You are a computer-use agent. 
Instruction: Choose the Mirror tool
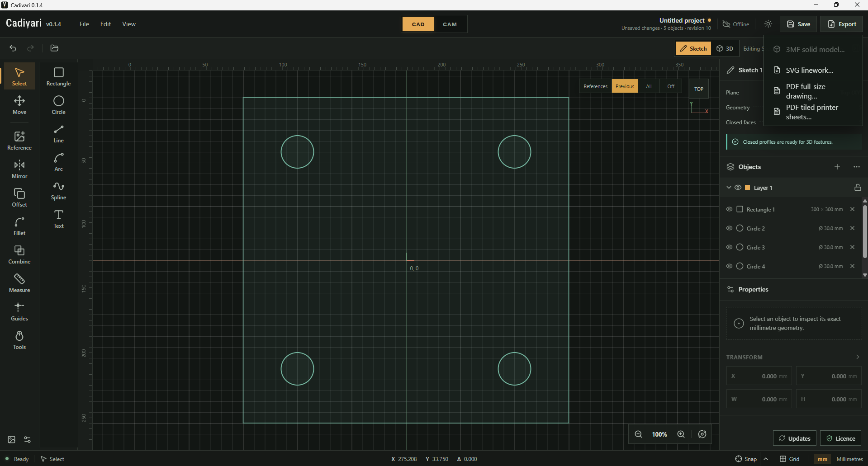(x=19, y=169)
